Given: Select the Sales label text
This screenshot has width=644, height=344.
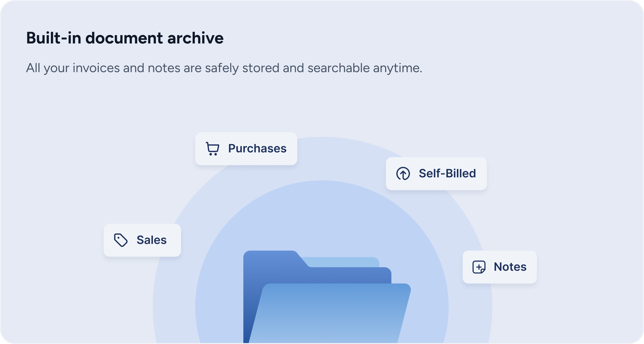Looking at the screenshot, I should (x=152, y=240).
